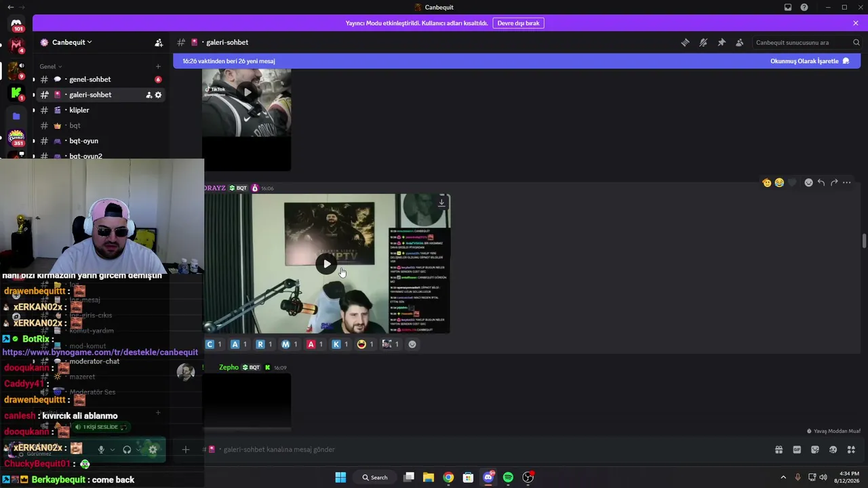Toggle the R reaction on message
Image resolution: width=868 pixels, height=488 pixels.
click(x=264, y=344)
